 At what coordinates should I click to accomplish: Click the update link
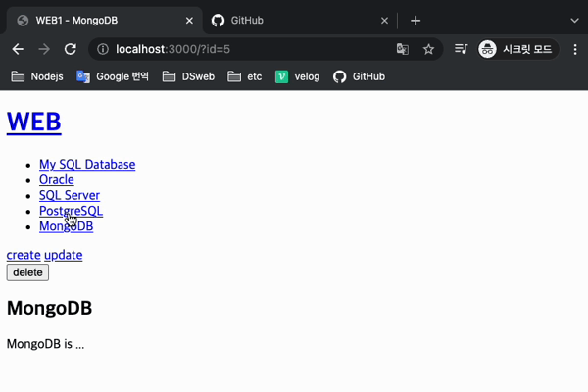tap(64, 255)
